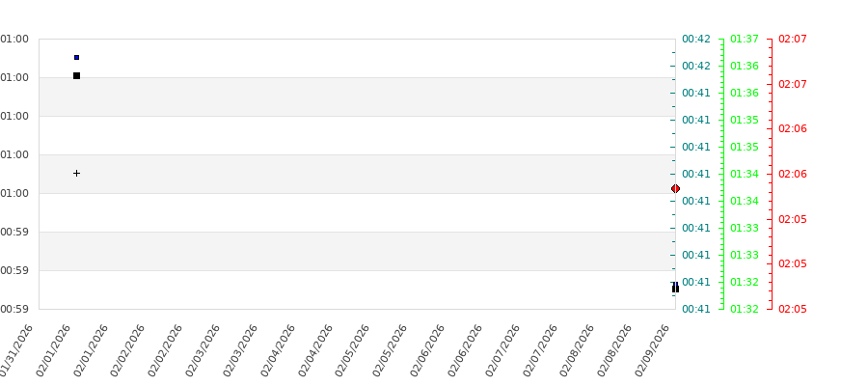
Task: Click the upper green 01:35 axis label
Action: click(x=744, y=121)
